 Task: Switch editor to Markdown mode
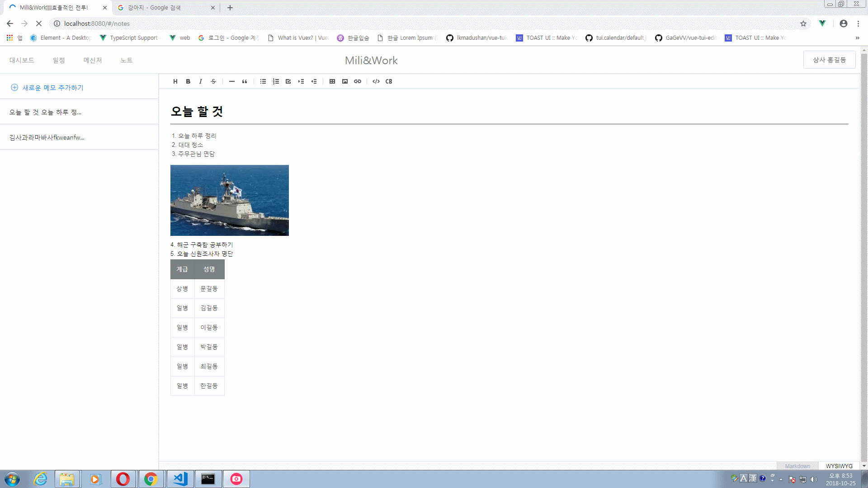tap(797, 466)
